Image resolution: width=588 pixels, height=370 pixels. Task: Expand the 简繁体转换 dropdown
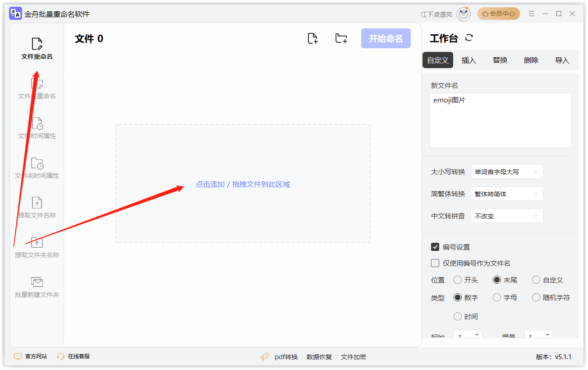[507, 194]
